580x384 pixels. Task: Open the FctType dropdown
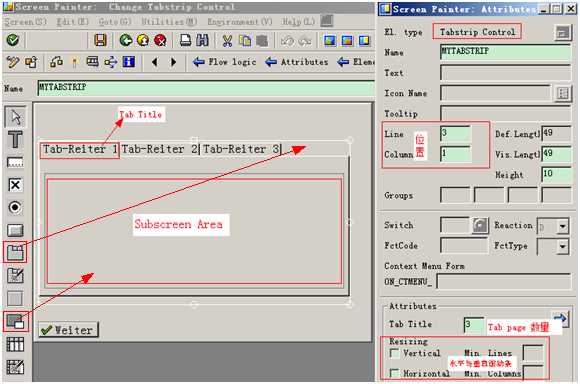tap(563, 246)
